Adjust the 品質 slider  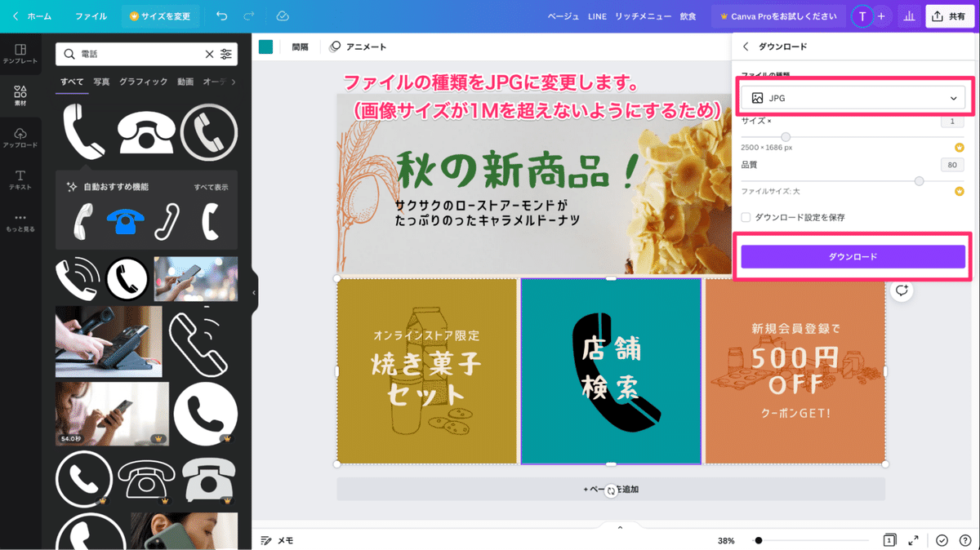pyautogui.click(x=919, y=181)
